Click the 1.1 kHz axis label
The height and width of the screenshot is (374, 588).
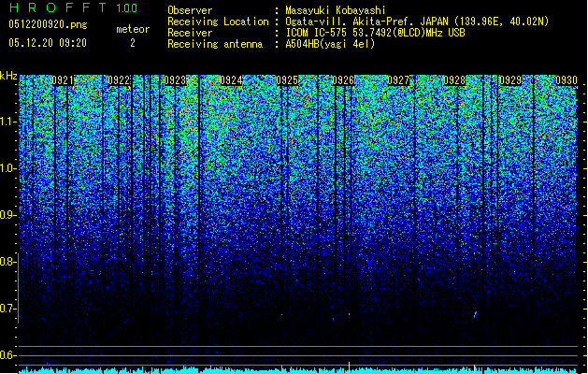pyautogui.click(x=8, y=122)
